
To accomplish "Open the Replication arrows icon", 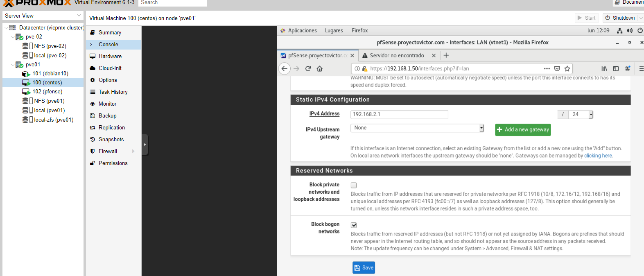I will [x=93, y=127].
